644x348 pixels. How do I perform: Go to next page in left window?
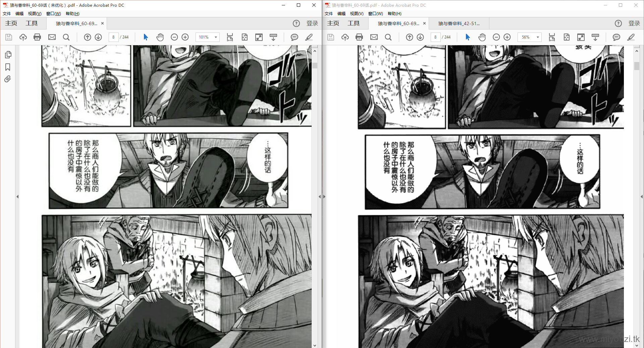(98, 37)
